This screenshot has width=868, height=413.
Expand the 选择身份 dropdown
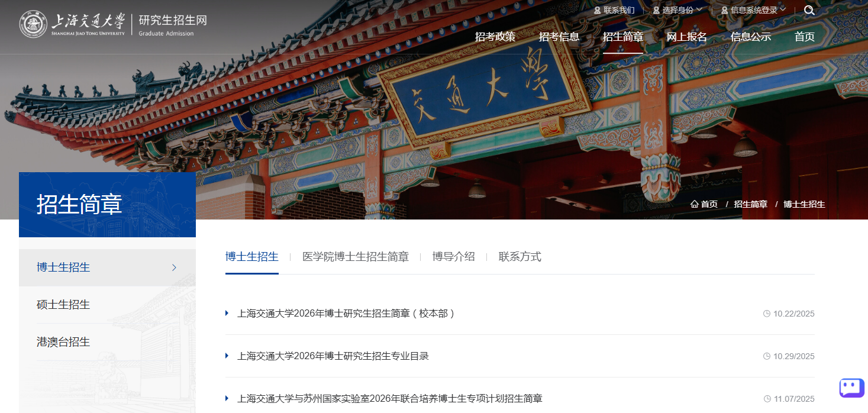tap(677, 10)
